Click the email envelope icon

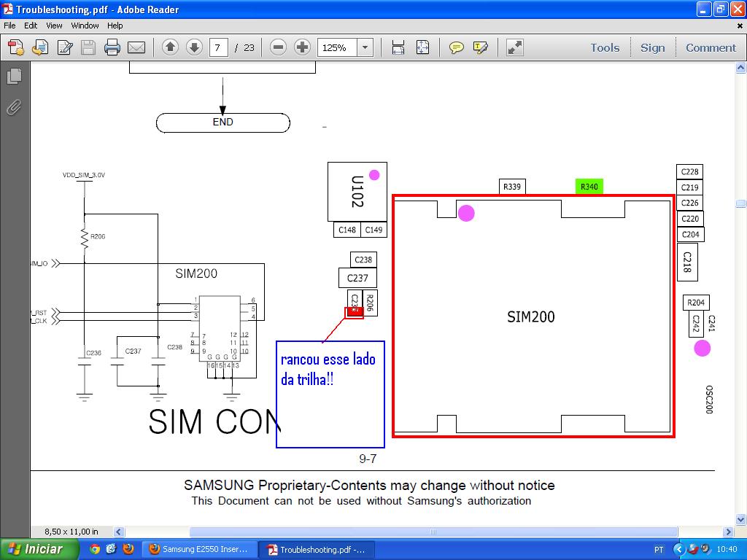click(136, 47)
